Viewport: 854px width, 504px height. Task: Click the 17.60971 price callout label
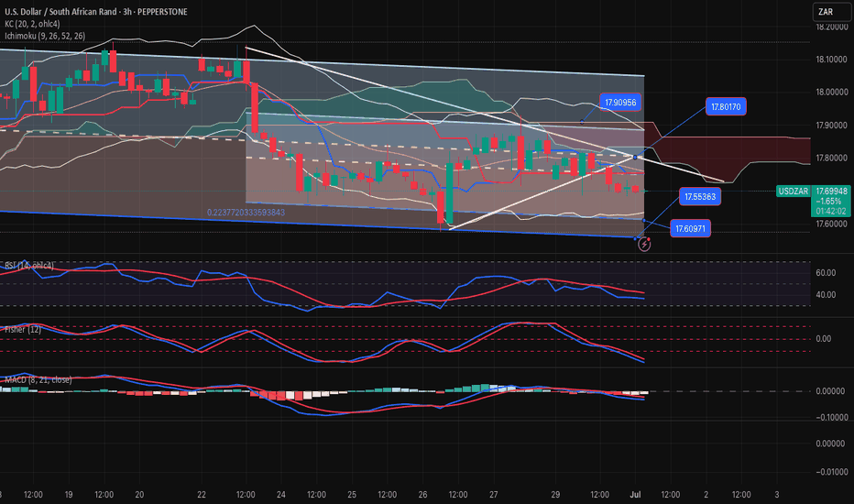click(x=690, y=229)
